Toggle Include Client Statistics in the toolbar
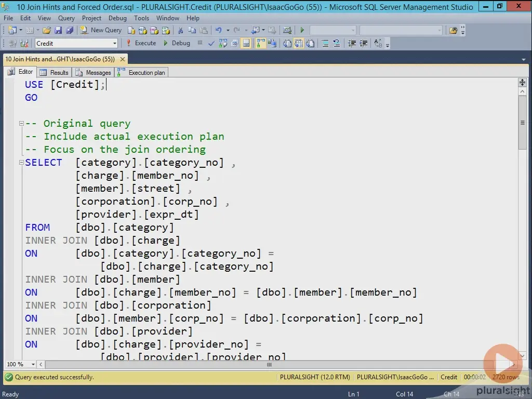532x399 pixels. pos(270,43)
